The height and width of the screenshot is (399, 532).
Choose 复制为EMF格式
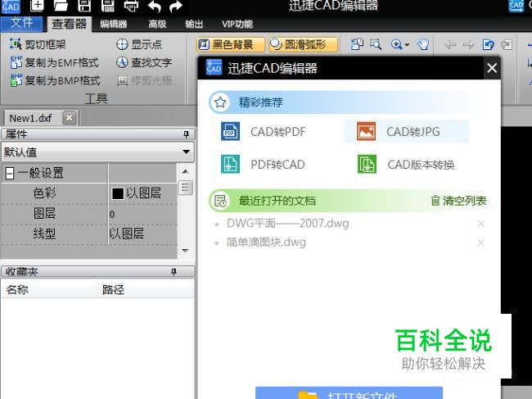pos(54,62)
